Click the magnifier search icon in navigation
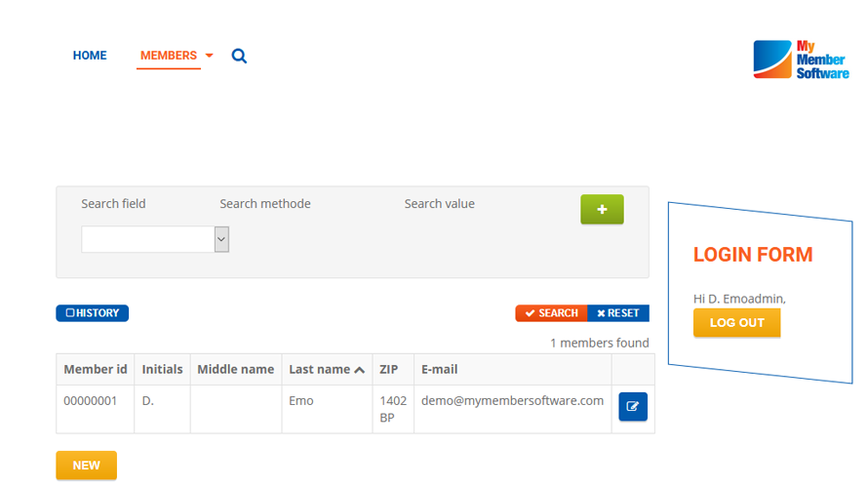Screen dimensions: 868x488 point(239,57)
